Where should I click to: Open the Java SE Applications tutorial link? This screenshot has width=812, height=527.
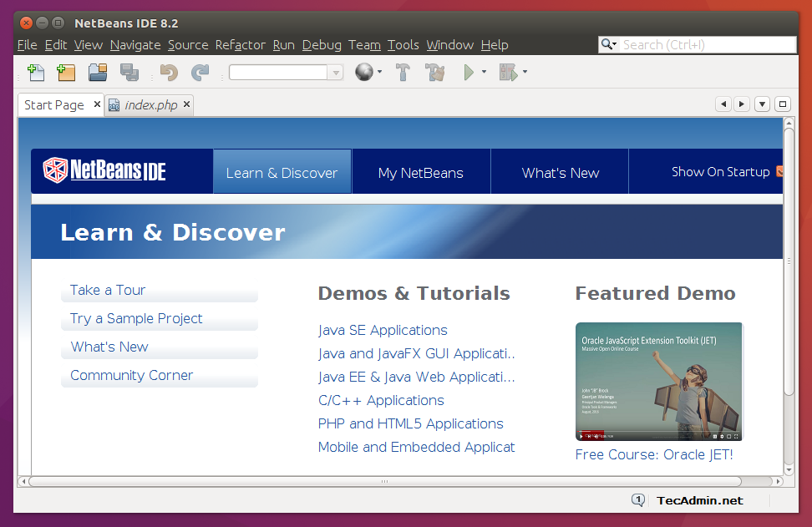383,330
